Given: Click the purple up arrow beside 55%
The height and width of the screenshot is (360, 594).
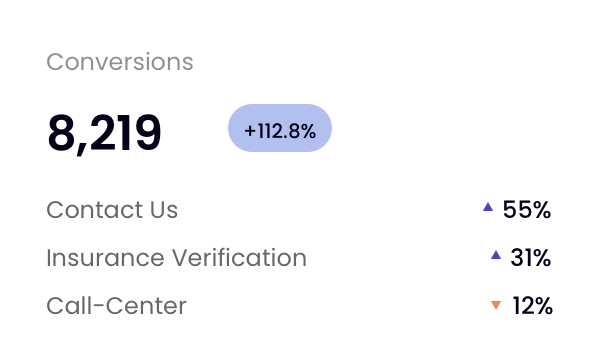Looking at the screenshot, I should pyautogui.click(x=488, y=207).
